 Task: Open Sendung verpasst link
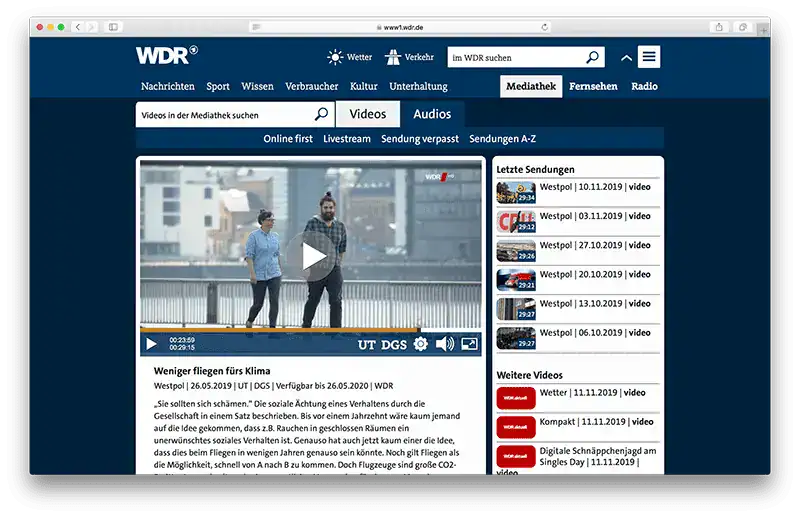420,139
